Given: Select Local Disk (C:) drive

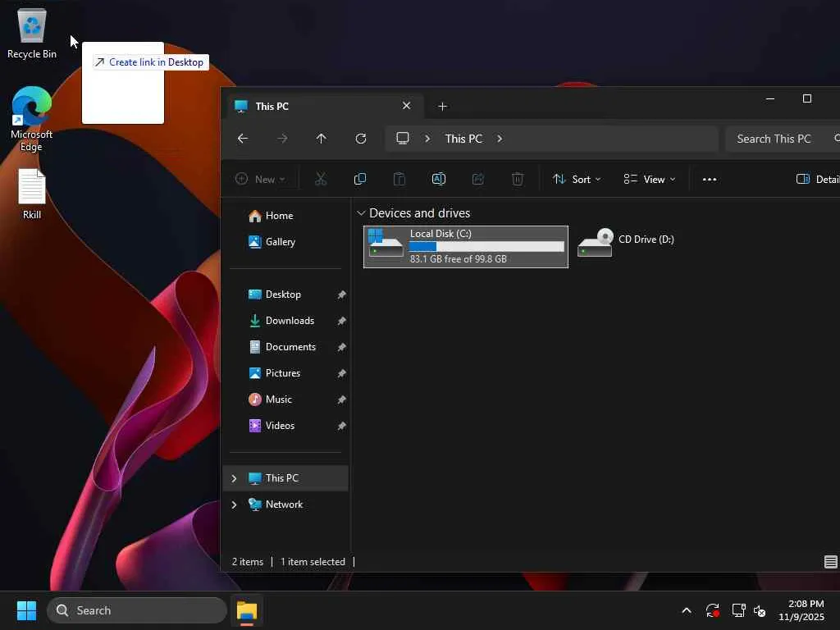Looking at the screenshot, I should coord(466,247).
